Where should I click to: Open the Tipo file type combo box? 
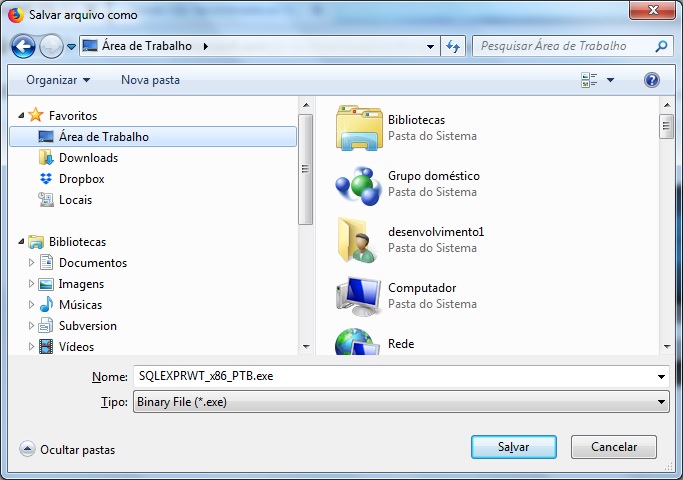401,402
